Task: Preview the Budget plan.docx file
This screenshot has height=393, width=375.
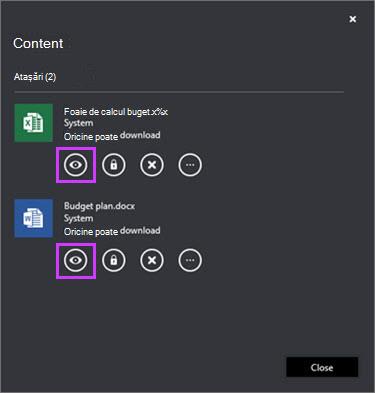Action: [x=76, y=260]
